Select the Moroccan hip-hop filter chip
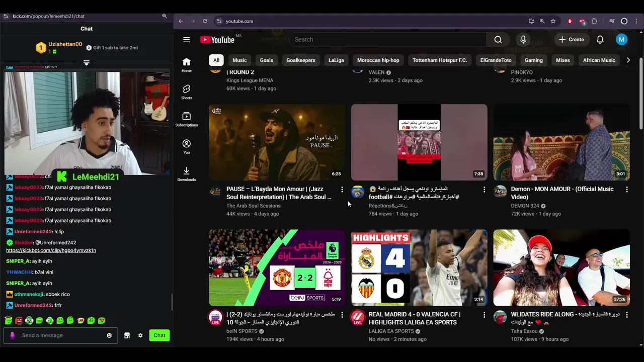The image size is (644, 362). [378, 60]
